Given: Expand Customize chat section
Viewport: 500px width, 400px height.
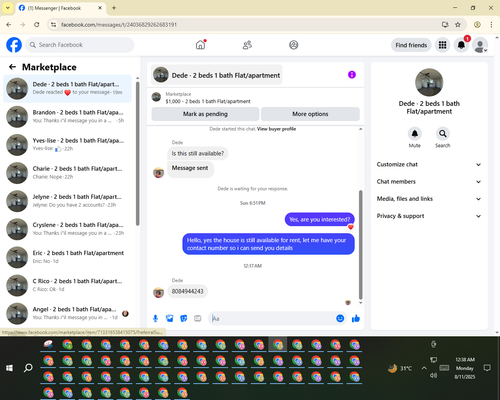Looking at the screenshot, I should point(429,164).
